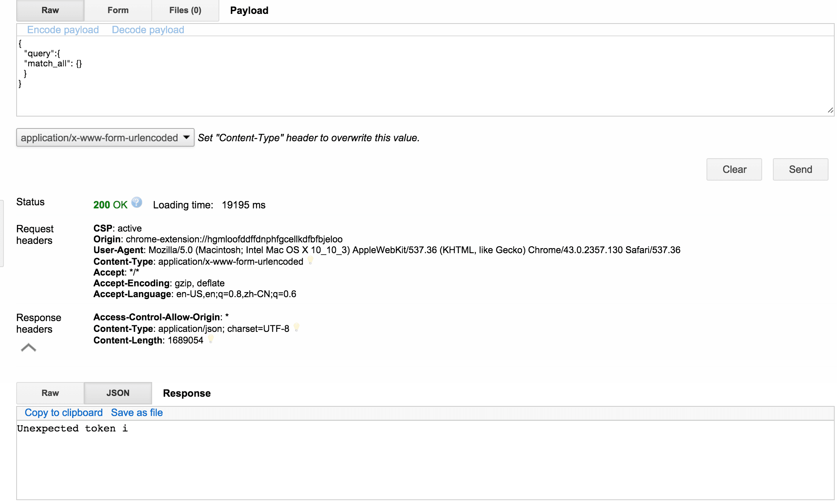
Task: Click Save as file link
Action: [137, 413]
